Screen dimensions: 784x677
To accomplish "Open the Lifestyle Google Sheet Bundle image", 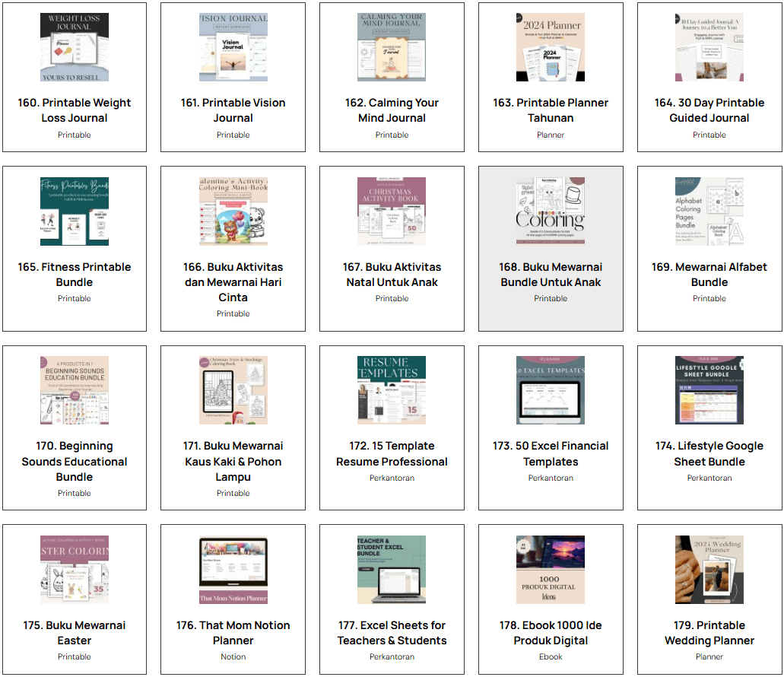I will pyautogui.click(x=709, y=390).
